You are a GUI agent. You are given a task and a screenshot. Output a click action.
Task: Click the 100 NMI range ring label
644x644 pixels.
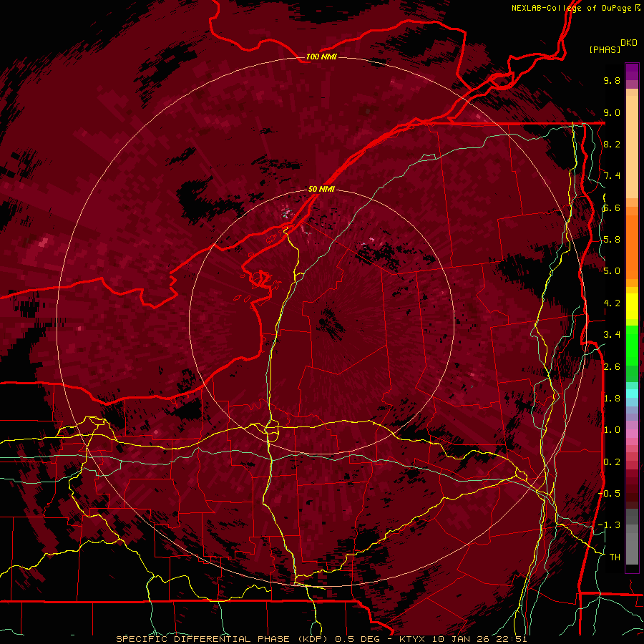(x=321, y=57)
